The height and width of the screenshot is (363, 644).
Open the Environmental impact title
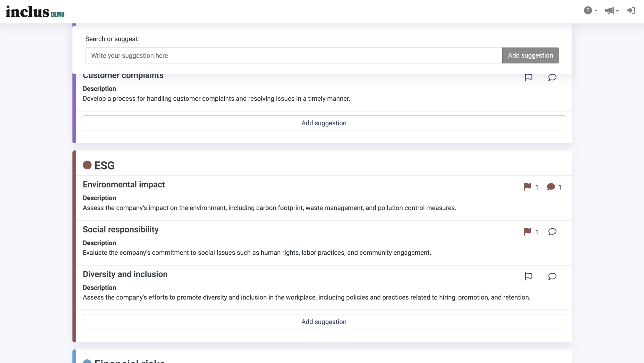coord(124,185)
